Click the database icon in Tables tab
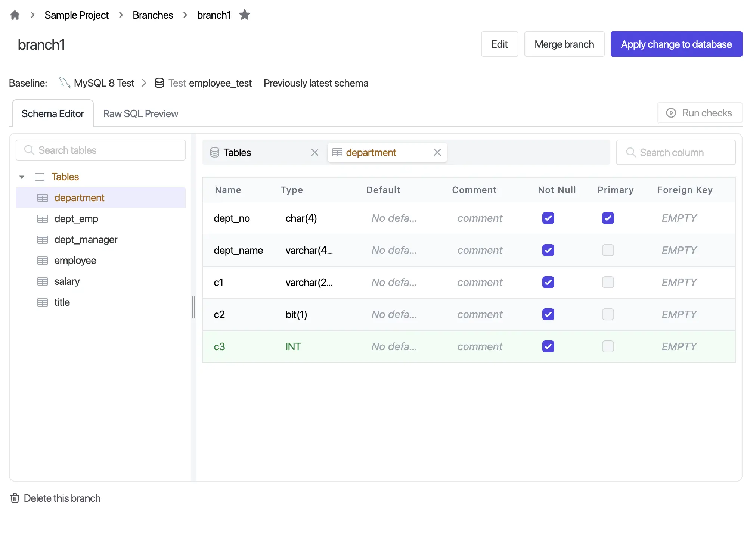The height and width of the screenshot is (560, 747). click(x=215, y=152)
